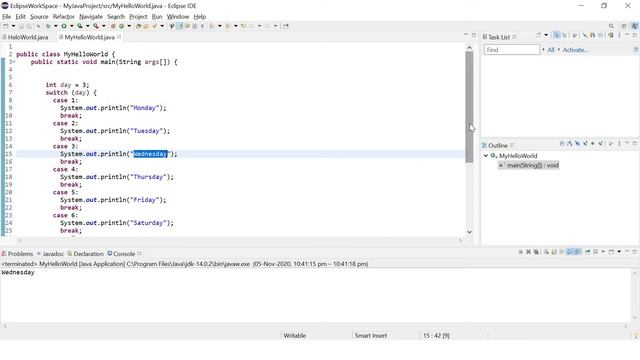Open the Navigate menu

click(x=91, y=16)
